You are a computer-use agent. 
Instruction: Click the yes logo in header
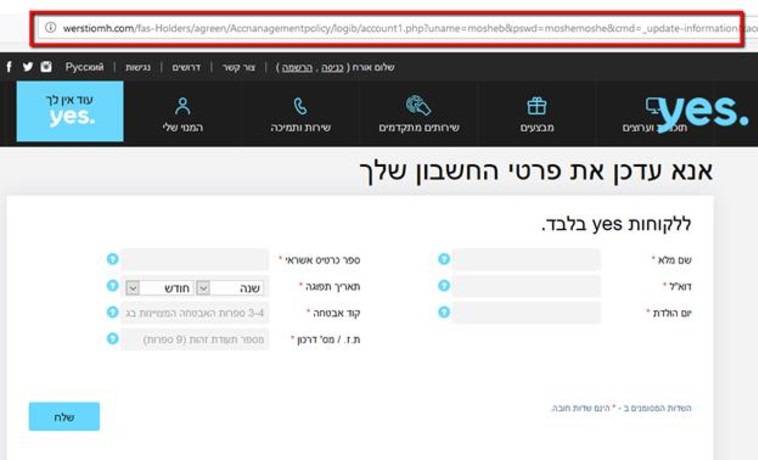pos(703,112)
